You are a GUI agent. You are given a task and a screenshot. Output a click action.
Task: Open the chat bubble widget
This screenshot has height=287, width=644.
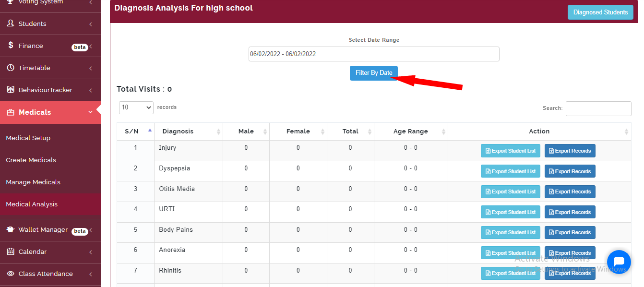pos(619,262)
